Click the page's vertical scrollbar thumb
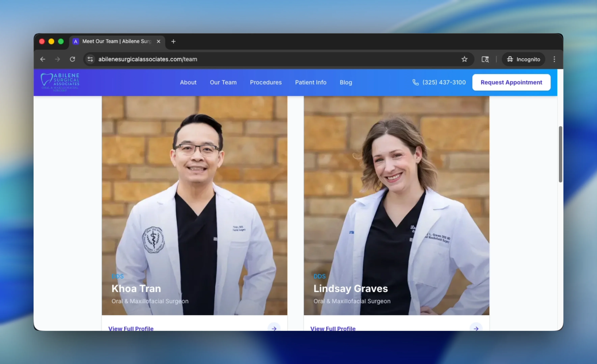The height and width of the screenshot is (364, 597). (560, 154)
